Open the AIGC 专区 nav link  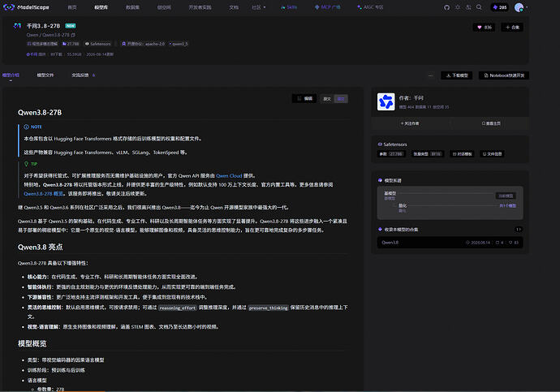(x=370, y=7)
